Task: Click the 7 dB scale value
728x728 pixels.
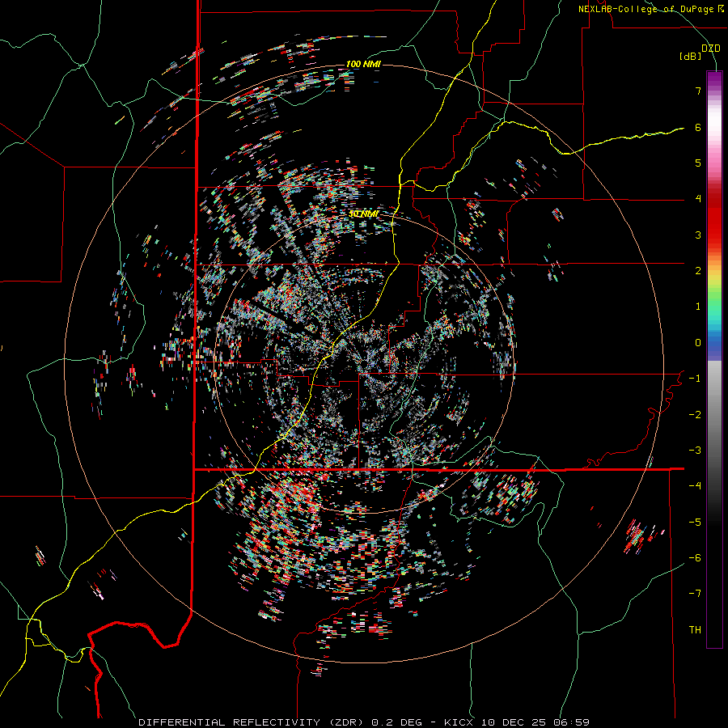Action: [698, 91]
